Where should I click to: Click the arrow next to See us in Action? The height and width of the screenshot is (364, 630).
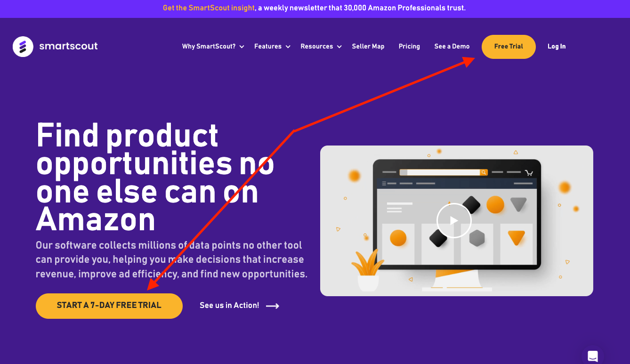click(x=273, y=306)
